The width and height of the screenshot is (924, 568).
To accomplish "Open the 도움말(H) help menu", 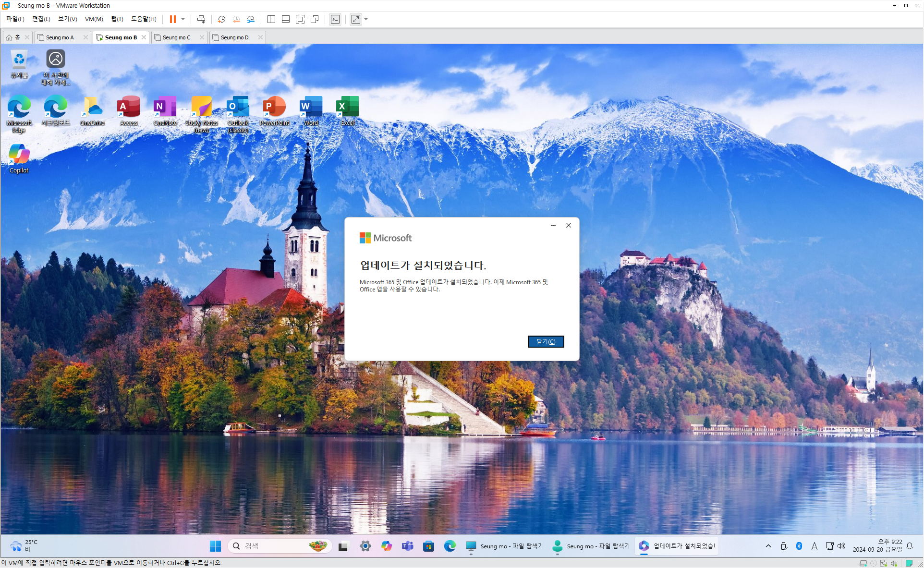I will click(x=144, y=19).
